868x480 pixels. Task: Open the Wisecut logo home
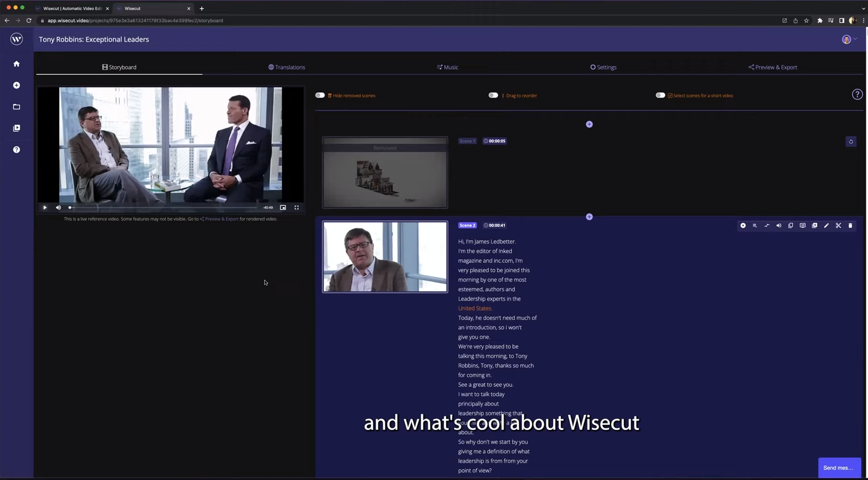click(x=16, y=40)
